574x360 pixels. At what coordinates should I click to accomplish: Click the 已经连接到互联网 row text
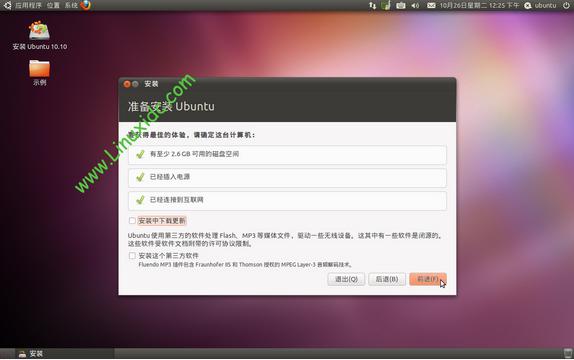pyautogui.click(x=176, y=200)
